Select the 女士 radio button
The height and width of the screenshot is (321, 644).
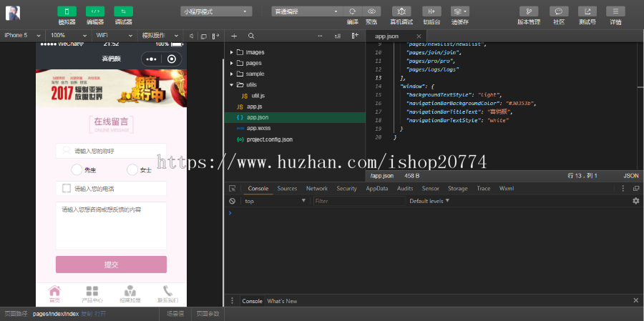132,169
